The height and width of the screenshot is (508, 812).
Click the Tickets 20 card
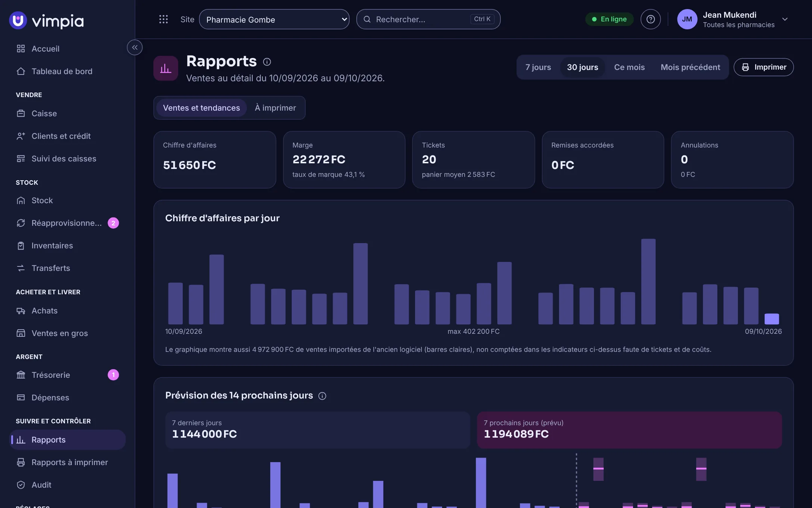coord(473,160)
